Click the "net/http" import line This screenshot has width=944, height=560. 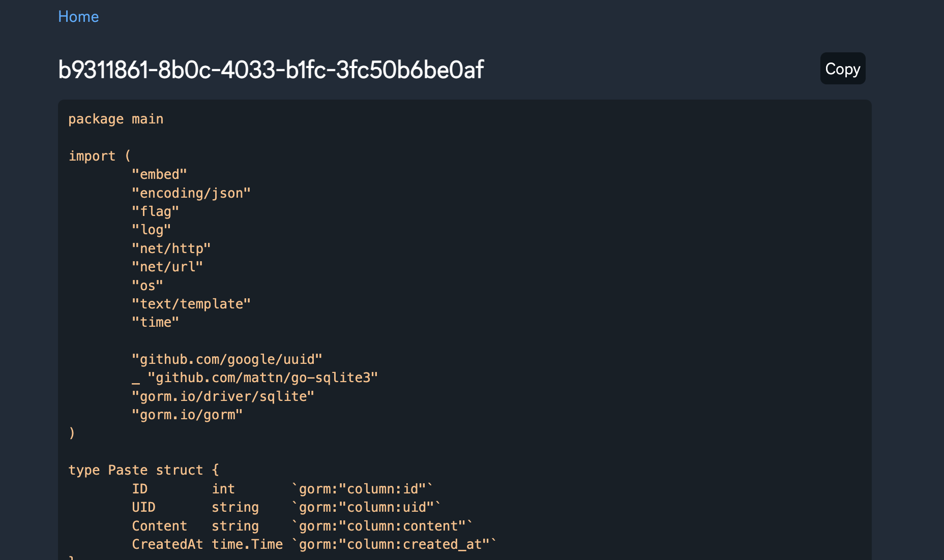(x=171, y=248)
